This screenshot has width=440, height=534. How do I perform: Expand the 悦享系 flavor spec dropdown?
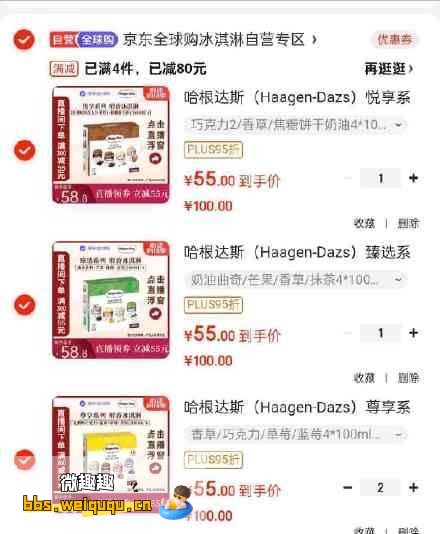295,125
